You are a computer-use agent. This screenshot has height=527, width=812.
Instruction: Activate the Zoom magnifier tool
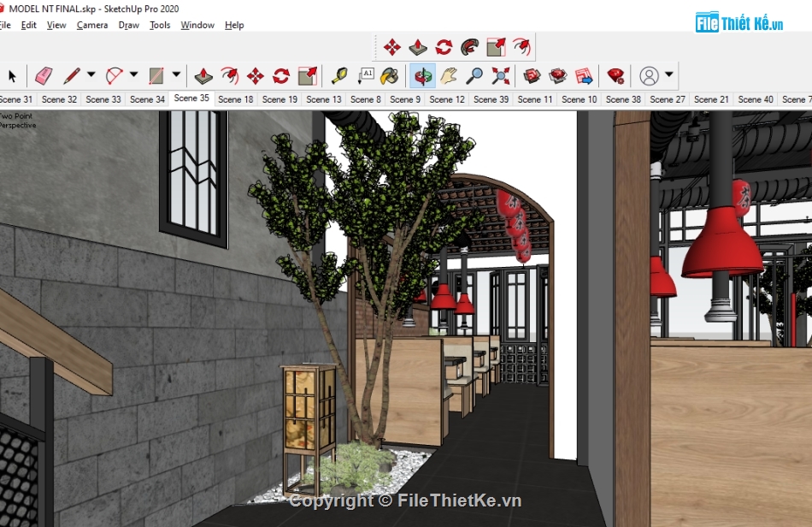tap(474, 76)
